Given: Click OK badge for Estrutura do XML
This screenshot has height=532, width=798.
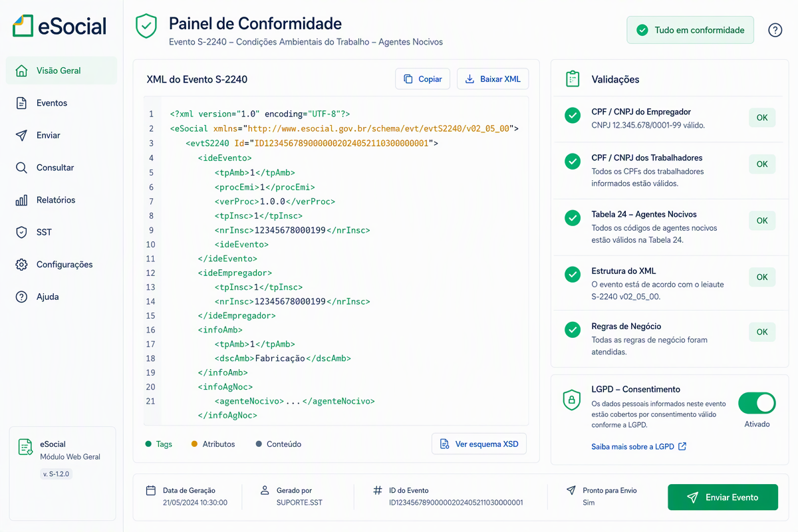Looking at the screenshot, I should coord(762,277).
